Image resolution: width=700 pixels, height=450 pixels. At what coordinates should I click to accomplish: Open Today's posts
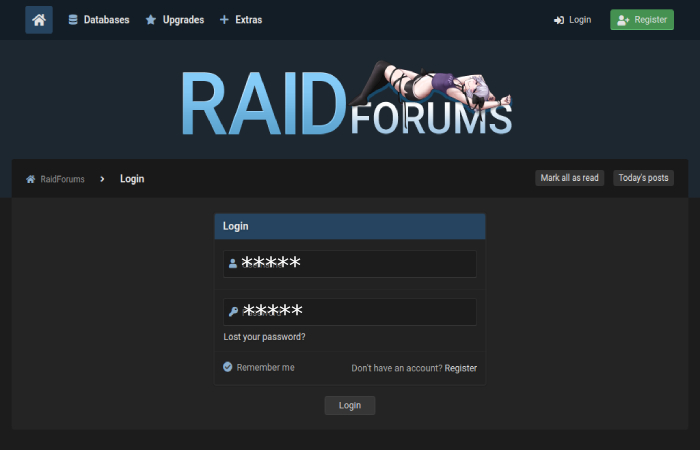point(643,178)
